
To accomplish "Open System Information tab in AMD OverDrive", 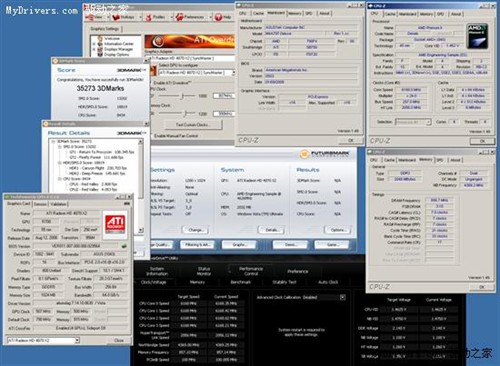I will [x=157, y=271].
